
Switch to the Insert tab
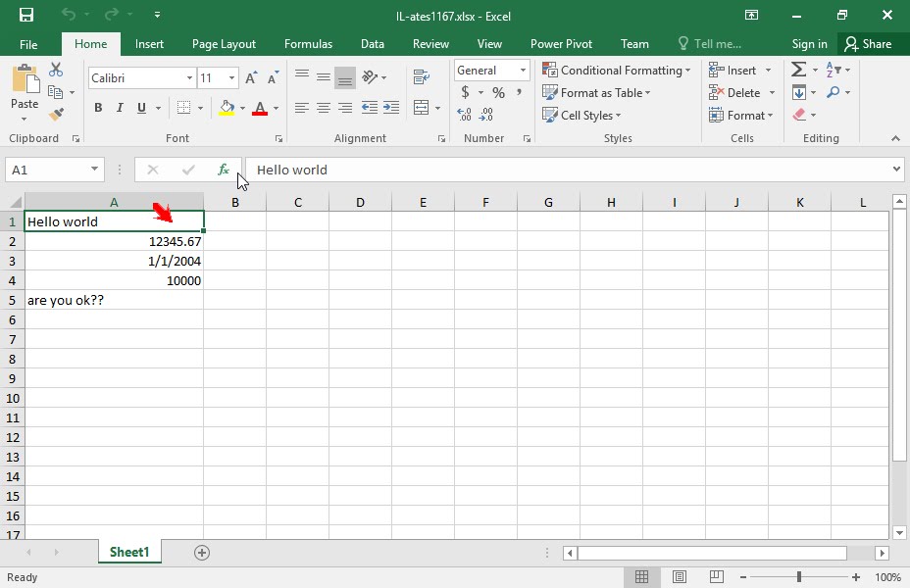[149, 44]
